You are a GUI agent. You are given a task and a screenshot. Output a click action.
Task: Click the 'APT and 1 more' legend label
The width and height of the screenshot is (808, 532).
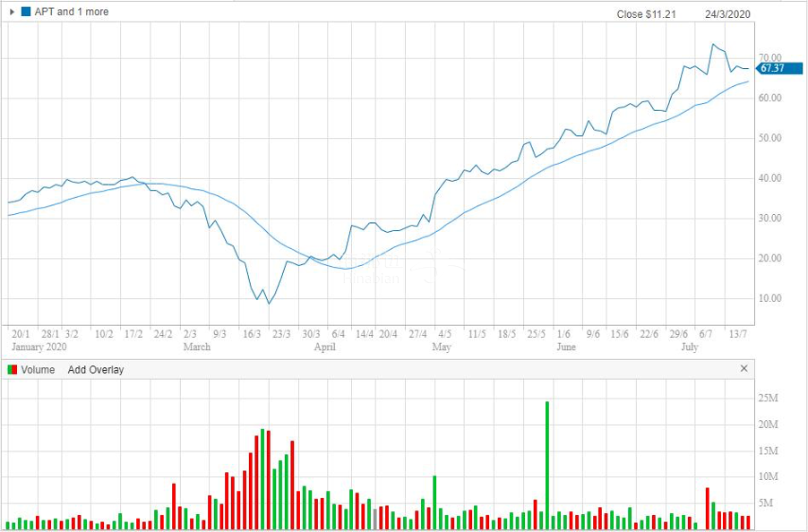coord(71,13)
